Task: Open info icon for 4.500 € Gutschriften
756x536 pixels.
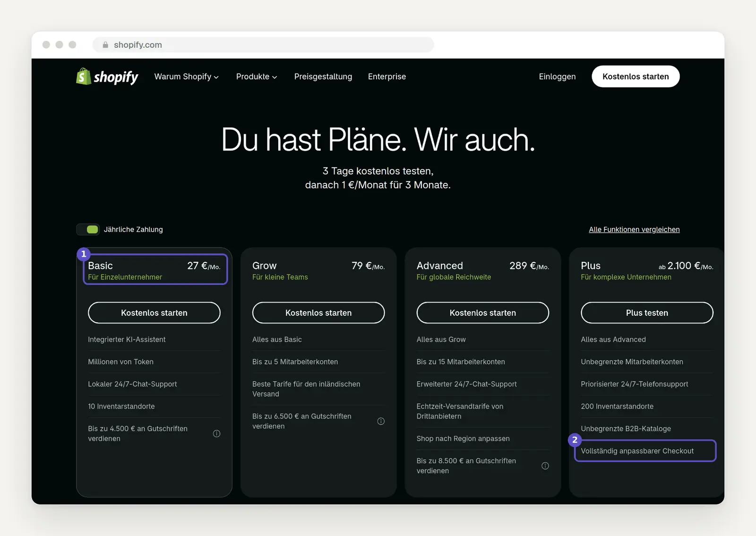Action: coord(216,433)
